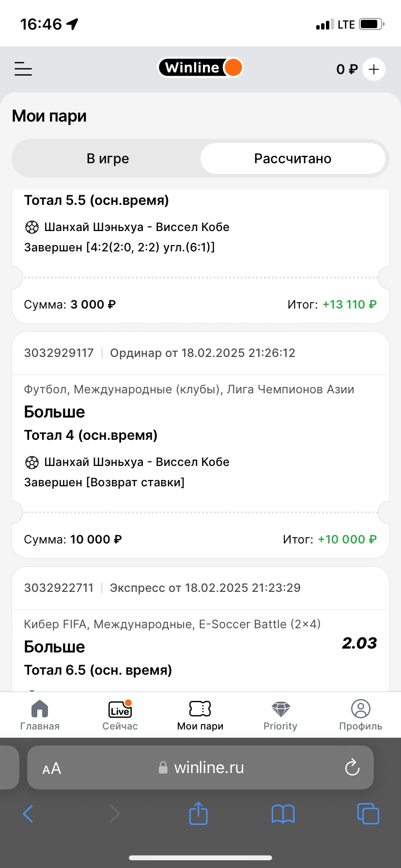Open the Priority diamond section

pyautogui.click(x=280, y=715)
